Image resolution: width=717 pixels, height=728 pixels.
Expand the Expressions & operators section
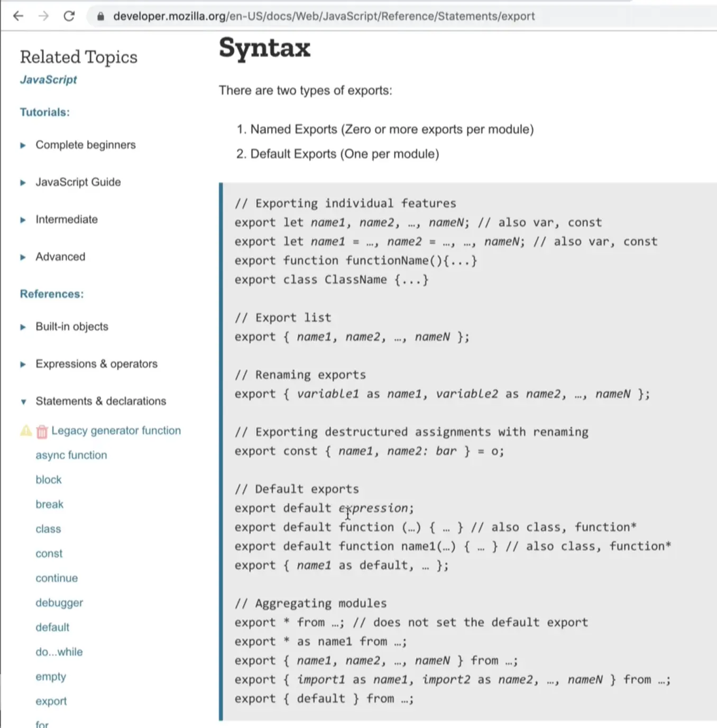coord(23,364)
